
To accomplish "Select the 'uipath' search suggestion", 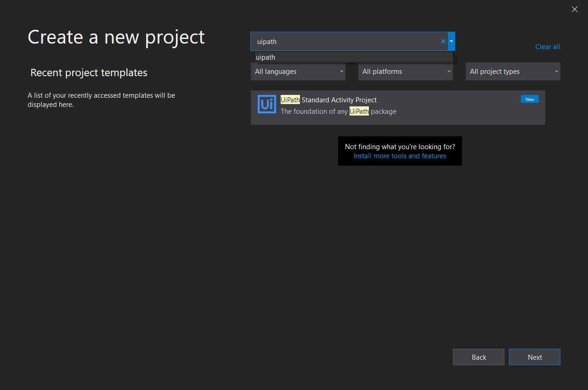I will pyautogui.click(x=354, y=57).
